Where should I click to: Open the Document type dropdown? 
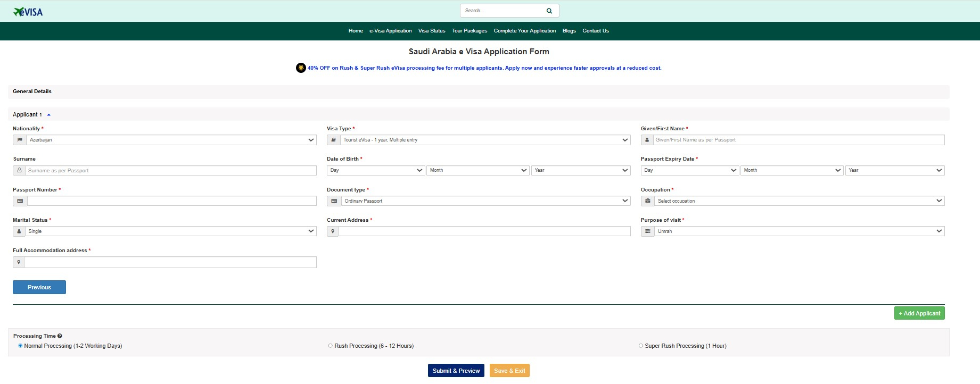[x=485, y=201]
